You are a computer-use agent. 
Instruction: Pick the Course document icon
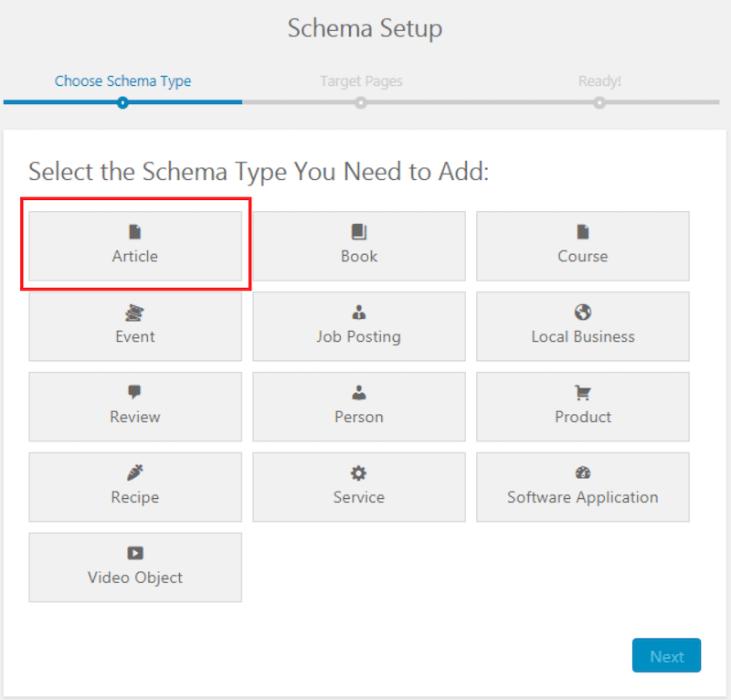[x=583, y=232]
